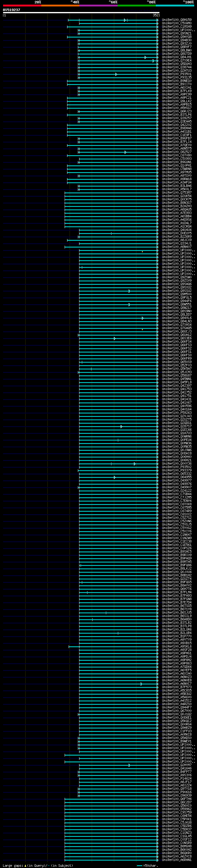Open hit UniRef100_Q9SNZ1
197x868 pixels.
(177, 33)
